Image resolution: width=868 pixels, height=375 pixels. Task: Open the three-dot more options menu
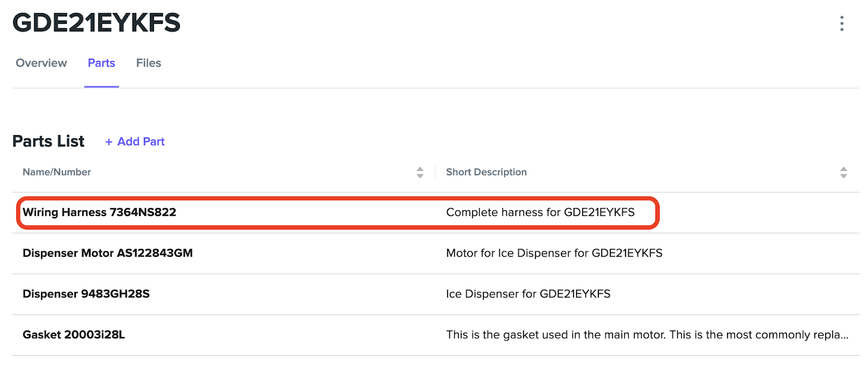point(841,23)
